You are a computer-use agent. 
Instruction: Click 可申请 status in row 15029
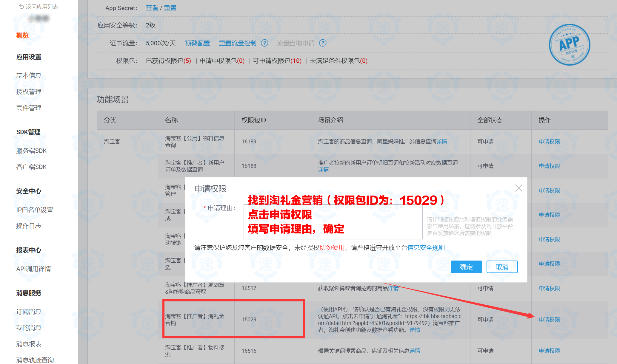click(485, 320)
